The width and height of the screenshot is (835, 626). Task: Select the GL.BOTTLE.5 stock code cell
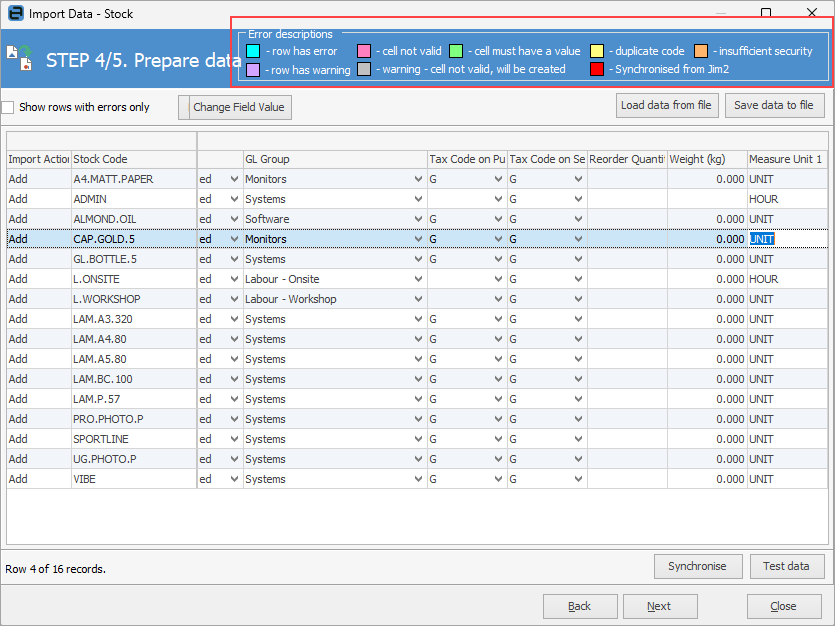(x=134, y=259)
